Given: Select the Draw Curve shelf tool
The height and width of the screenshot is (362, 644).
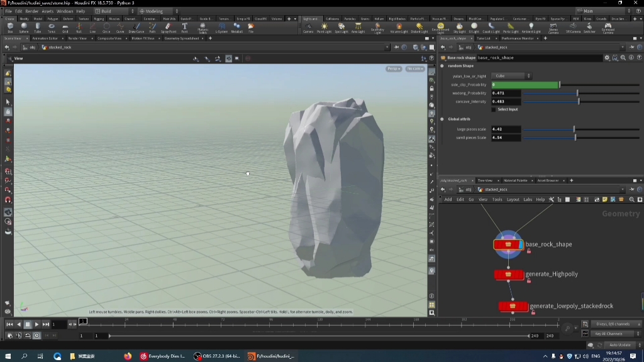Looking at the screenshot, I should 136,28.
